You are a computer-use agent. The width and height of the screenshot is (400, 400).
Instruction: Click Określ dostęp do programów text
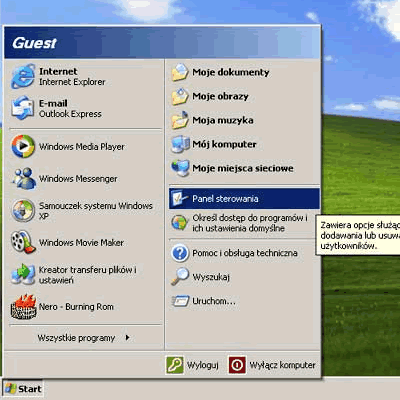pyautogui.click(x=250, y=223)
